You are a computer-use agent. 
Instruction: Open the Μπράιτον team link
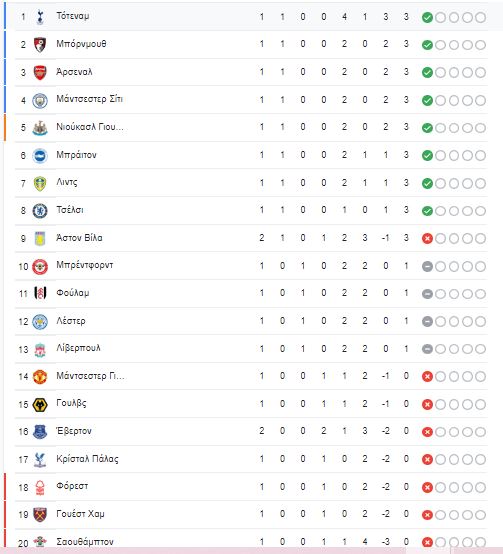76,155
